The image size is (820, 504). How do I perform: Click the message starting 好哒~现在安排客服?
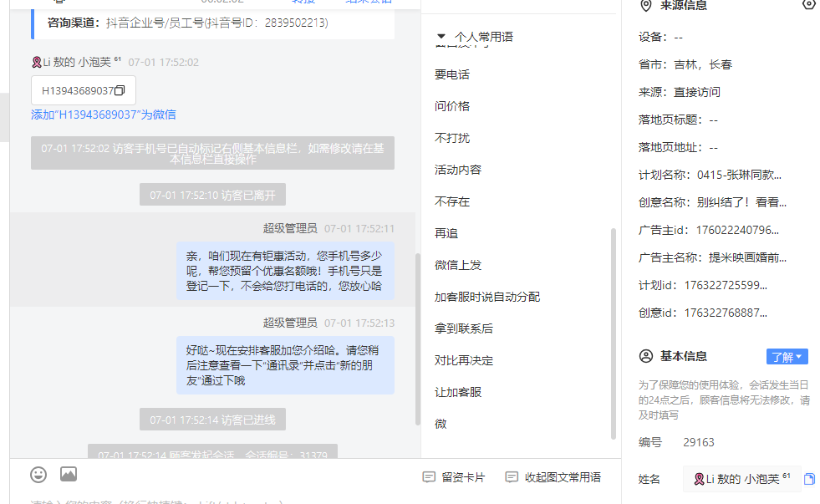click(x=285, y=365)
